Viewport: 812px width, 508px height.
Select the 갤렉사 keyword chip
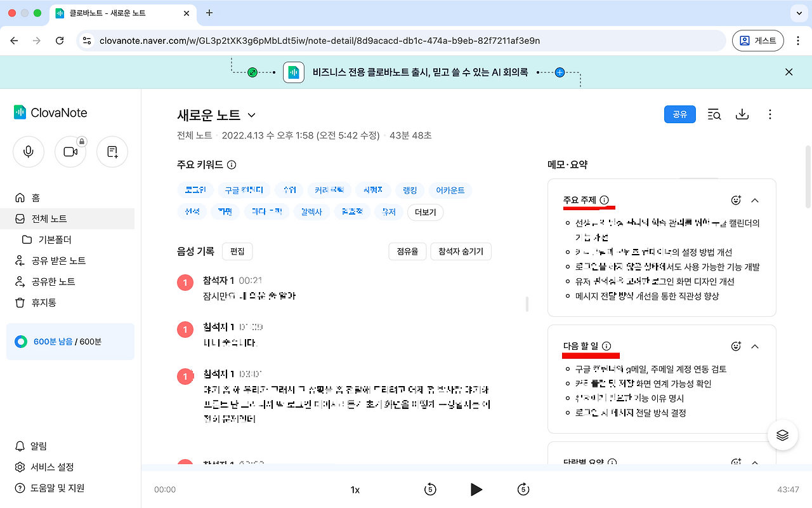tap(311, 211)
